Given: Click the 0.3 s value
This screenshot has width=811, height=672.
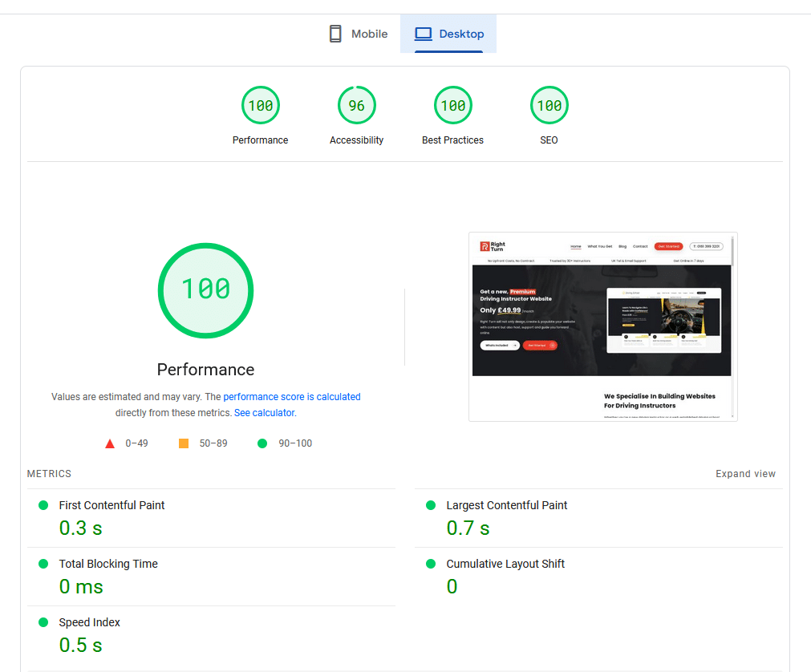Looking at the screenshot, I should coord(81,528).
